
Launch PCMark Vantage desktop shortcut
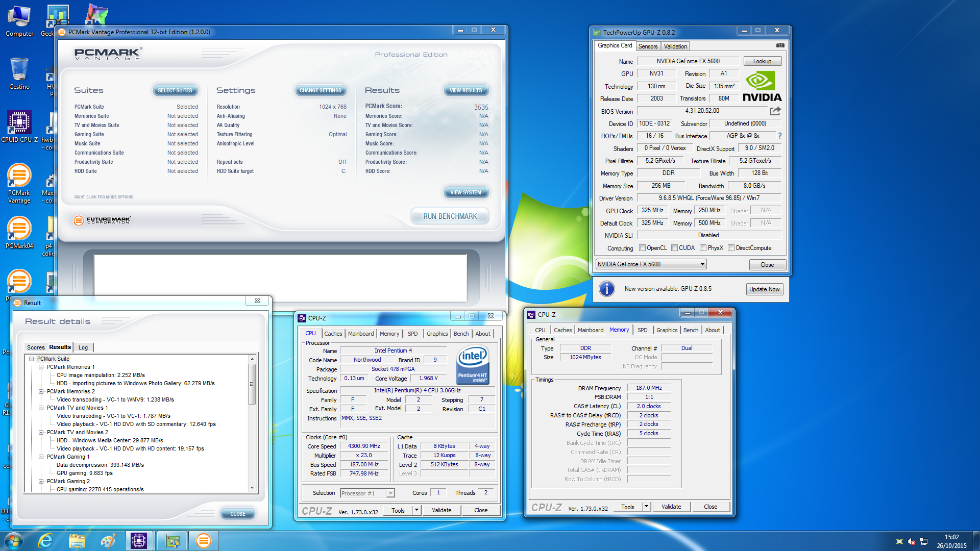[19, 184]
